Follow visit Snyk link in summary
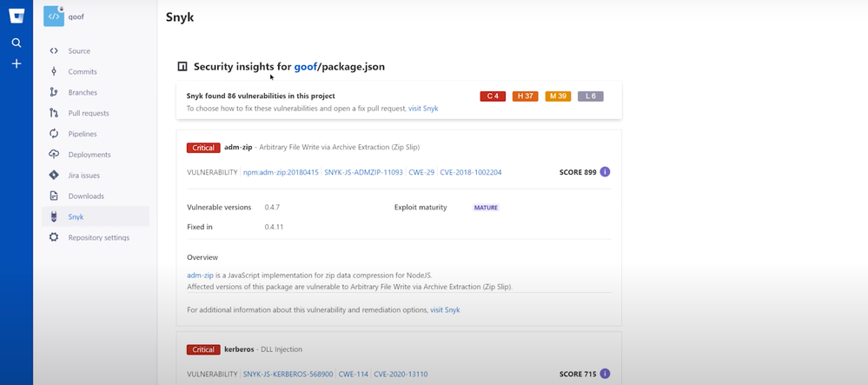The image size is (868, 385). [423, 109]
